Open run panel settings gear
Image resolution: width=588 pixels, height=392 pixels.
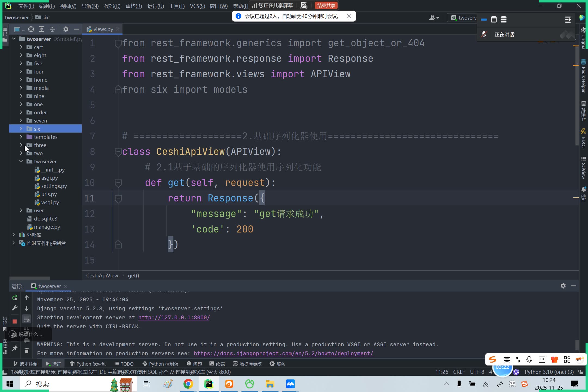click(563, 286)
